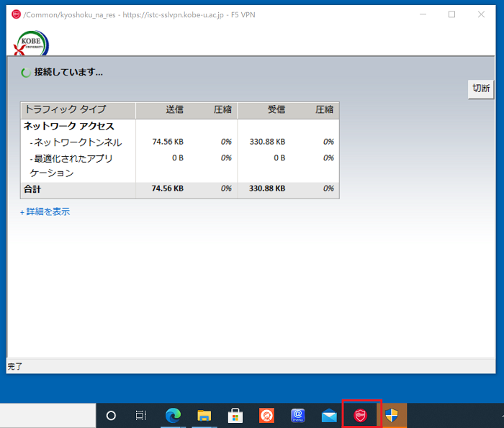
Task: Click the Kobe University logo
Action: [x=31, y=43]
